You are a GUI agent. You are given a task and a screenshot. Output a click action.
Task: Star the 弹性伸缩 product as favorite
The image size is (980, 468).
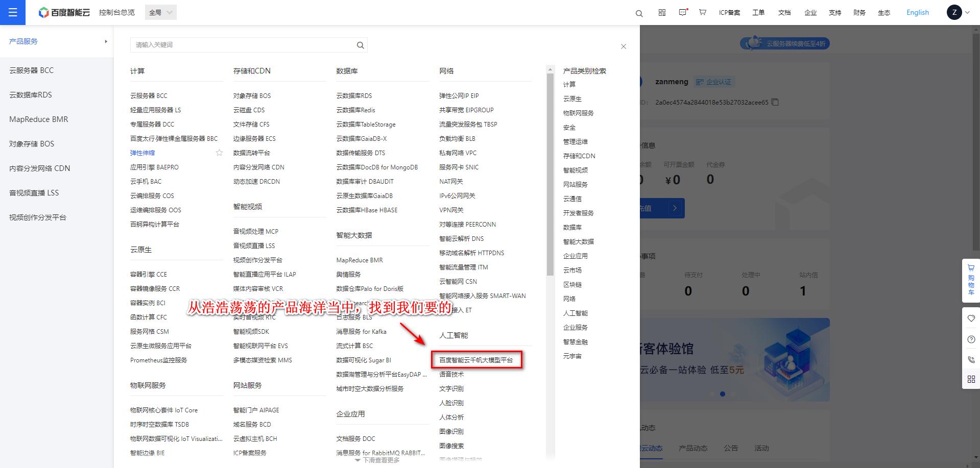(219, 153)
